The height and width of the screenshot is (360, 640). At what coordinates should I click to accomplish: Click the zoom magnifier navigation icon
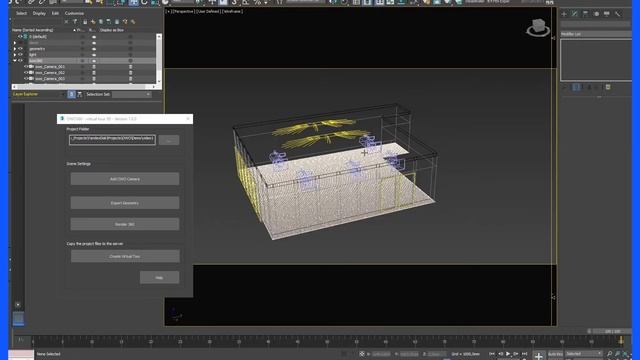click(609, 354)
